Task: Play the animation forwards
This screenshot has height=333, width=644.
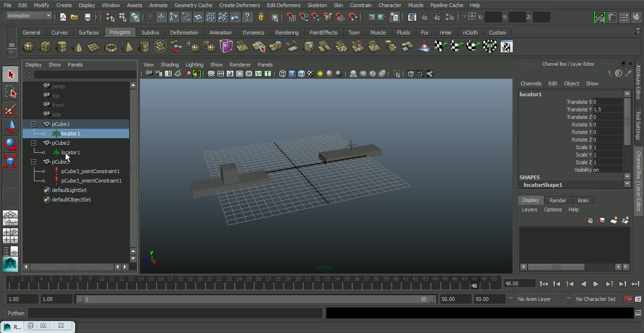Action: (x=596, y=284)
